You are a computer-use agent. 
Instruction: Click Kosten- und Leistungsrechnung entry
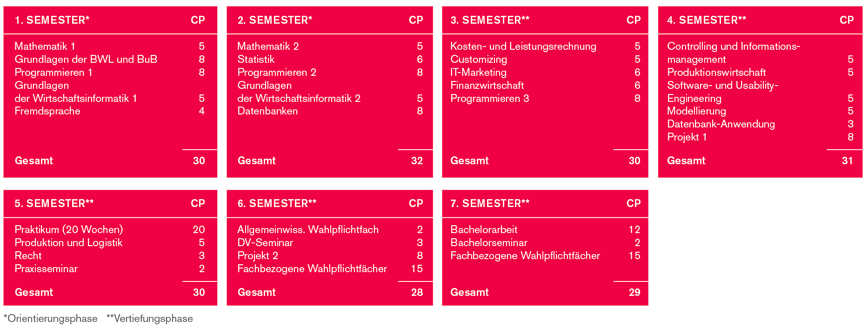click(x=523, y=47)
